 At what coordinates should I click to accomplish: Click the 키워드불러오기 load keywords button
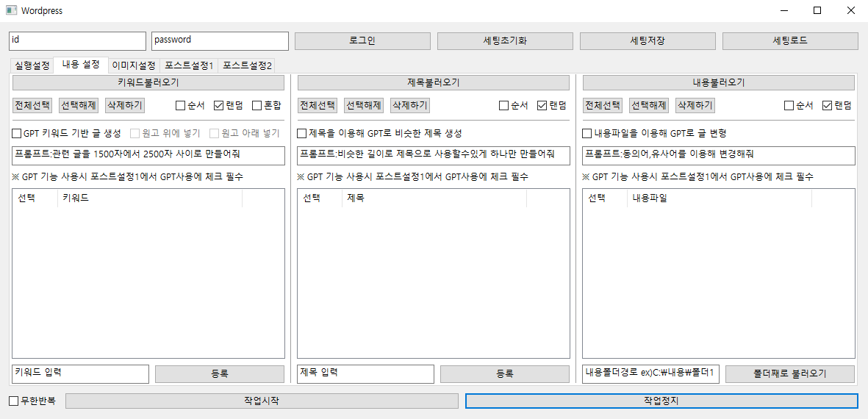tap(148, 82)
